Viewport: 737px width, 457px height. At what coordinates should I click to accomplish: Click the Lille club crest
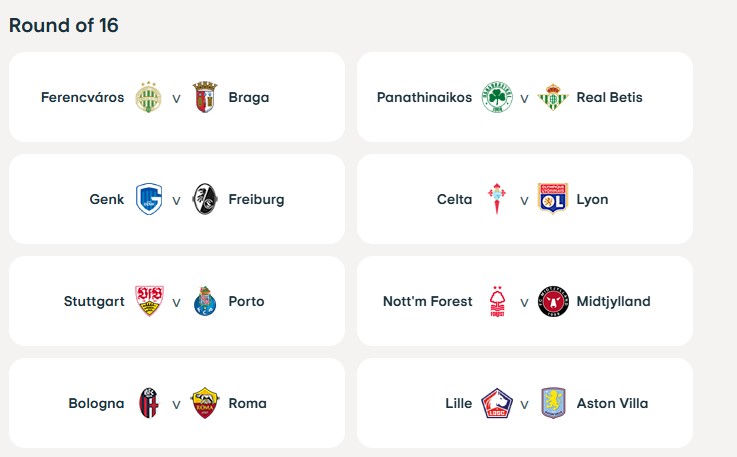pos(496,403)
